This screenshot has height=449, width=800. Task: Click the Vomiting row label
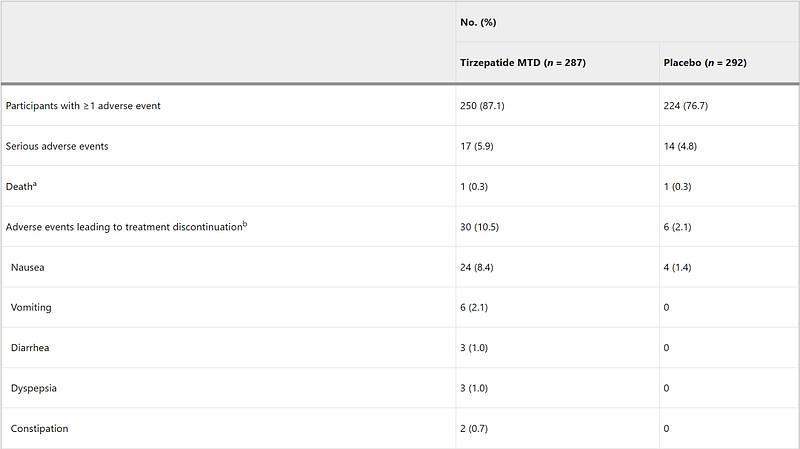click(x=31, y=307)
